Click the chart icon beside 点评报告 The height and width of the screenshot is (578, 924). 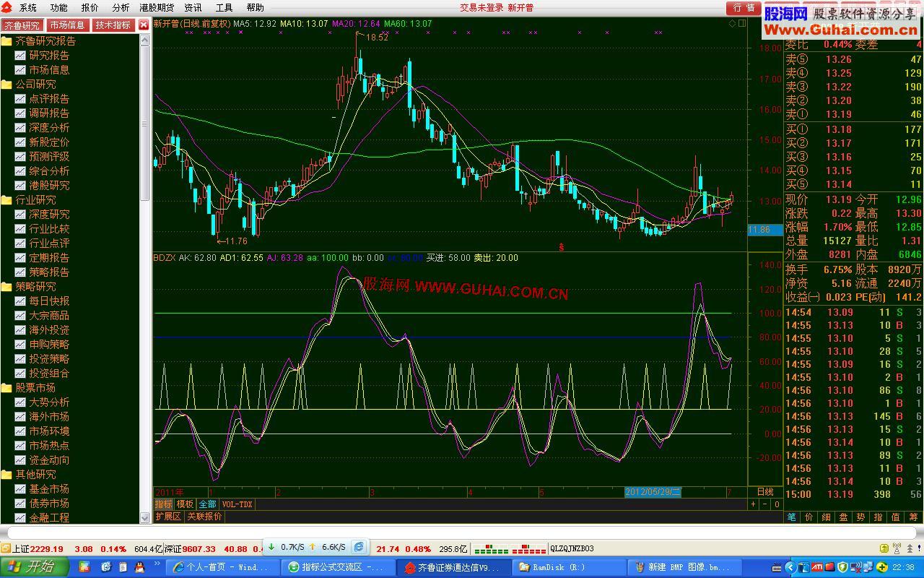[20, 99]
